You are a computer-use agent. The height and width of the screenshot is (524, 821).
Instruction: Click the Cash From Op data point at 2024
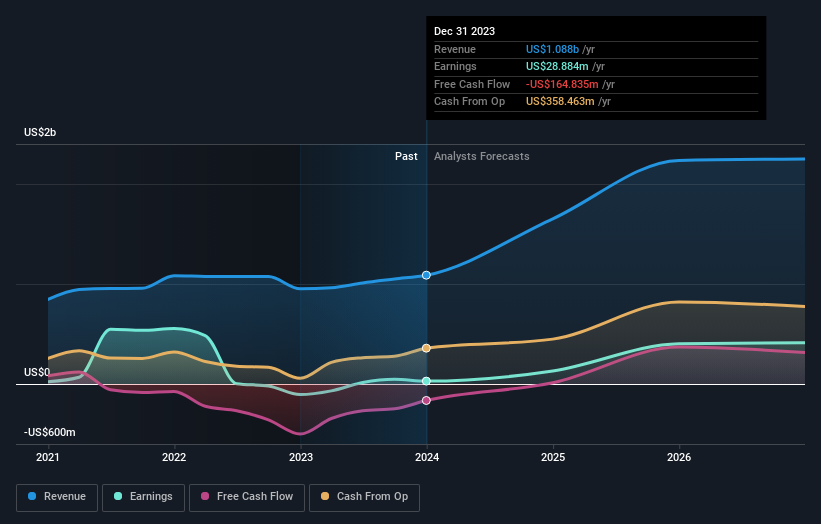[x=426, y=348]
